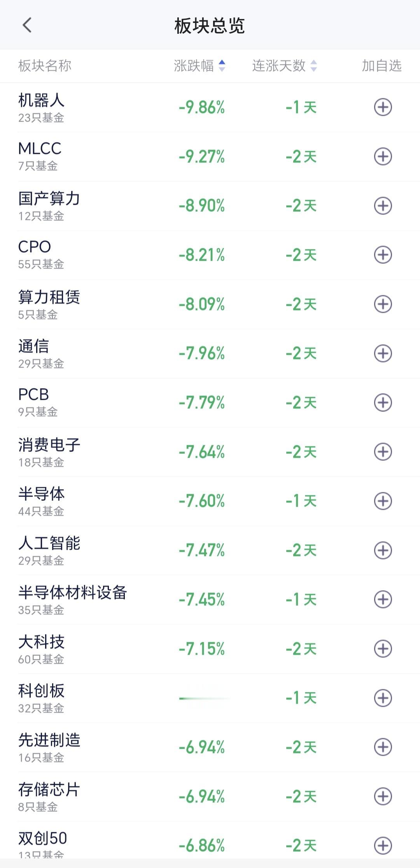The height and width of the screenshot is (868, 420).
Task: Sort by 涨跌幅 column arrows
Action: pos(222,66)
